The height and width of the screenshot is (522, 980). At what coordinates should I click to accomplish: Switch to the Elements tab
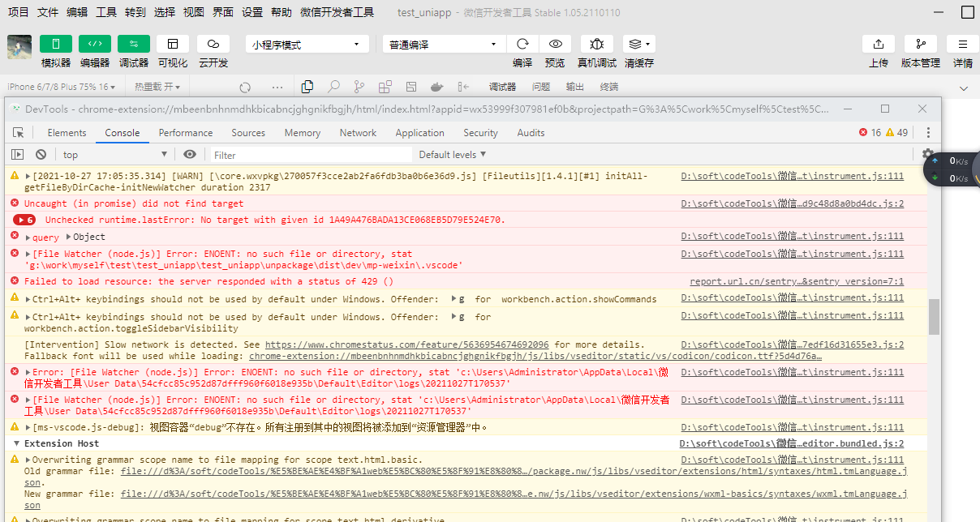point(67,133)
